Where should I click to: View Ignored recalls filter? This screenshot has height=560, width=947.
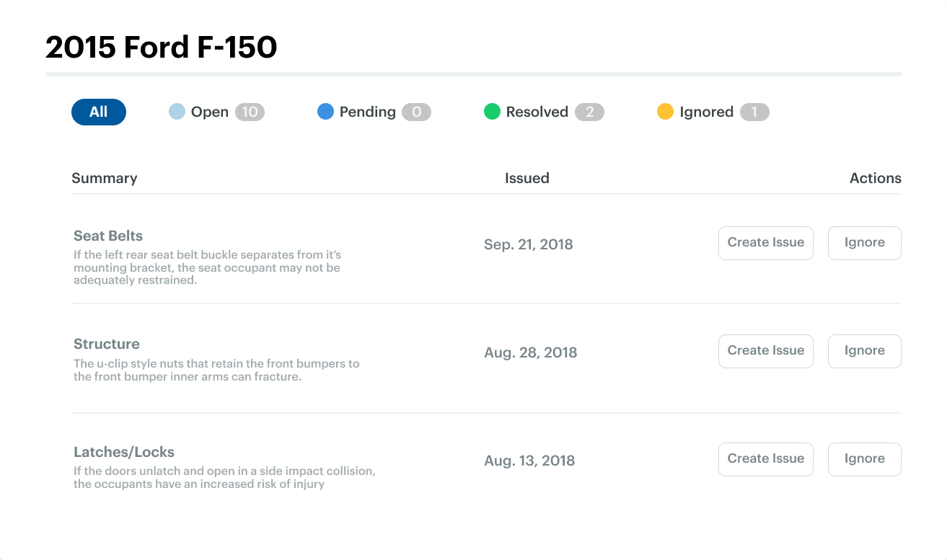coord(706,112)
